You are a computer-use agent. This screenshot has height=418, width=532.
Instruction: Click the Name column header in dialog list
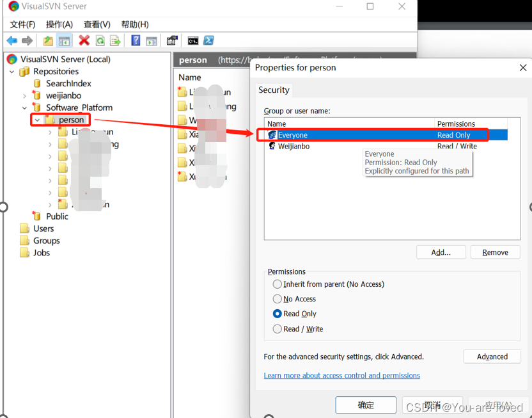point(350,124)
